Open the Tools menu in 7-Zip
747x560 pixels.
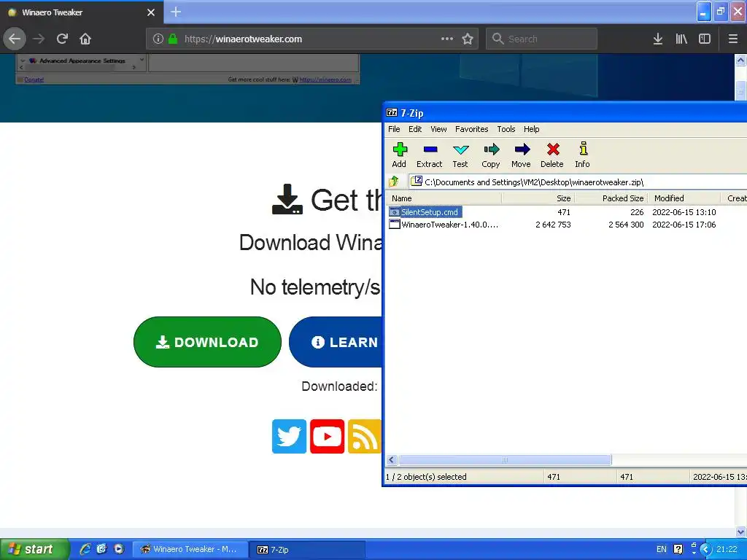pyautogui.click(x=506, y=129)
